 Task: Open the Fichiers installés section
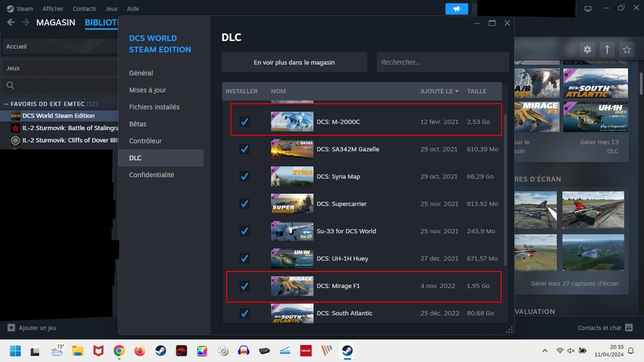click(x=161, y=107)
